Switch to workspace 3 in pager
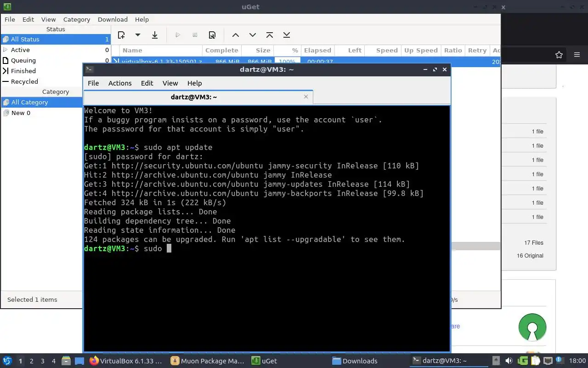Image resolution: width=588 pixels, height=368 pixels. click(43, 361)
